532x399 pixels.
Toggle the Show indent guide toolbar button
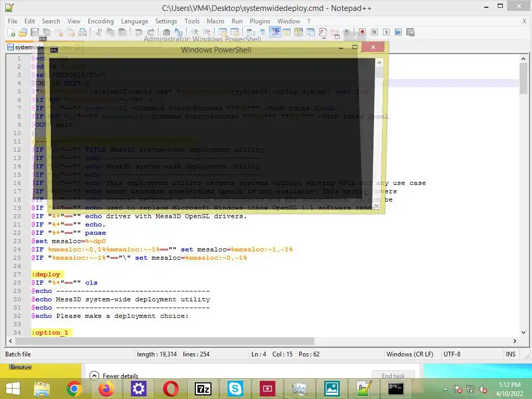(275, 32)
